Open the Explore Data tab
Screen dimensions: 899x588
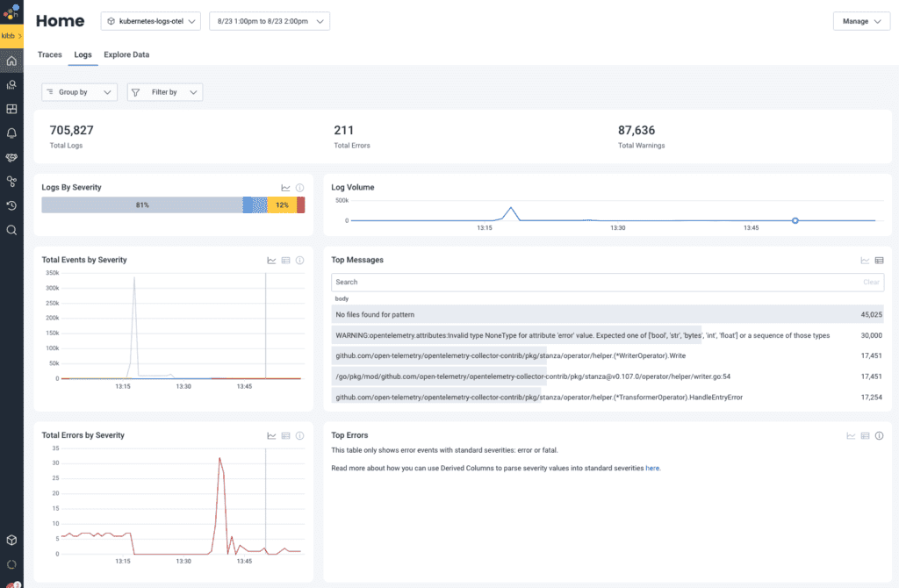coord(126,54)
